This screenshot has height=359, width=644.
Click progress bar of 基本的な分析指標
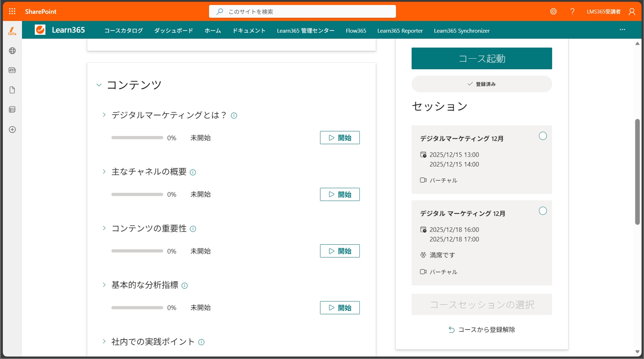pyautogui.click(x=137, y=308)
